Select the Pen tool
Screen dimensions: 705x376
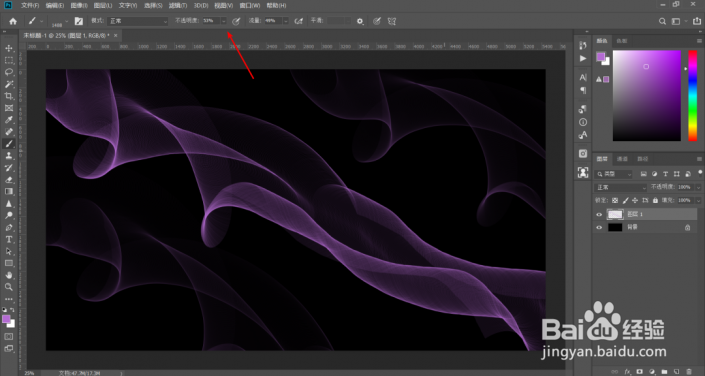pos(9,227)
